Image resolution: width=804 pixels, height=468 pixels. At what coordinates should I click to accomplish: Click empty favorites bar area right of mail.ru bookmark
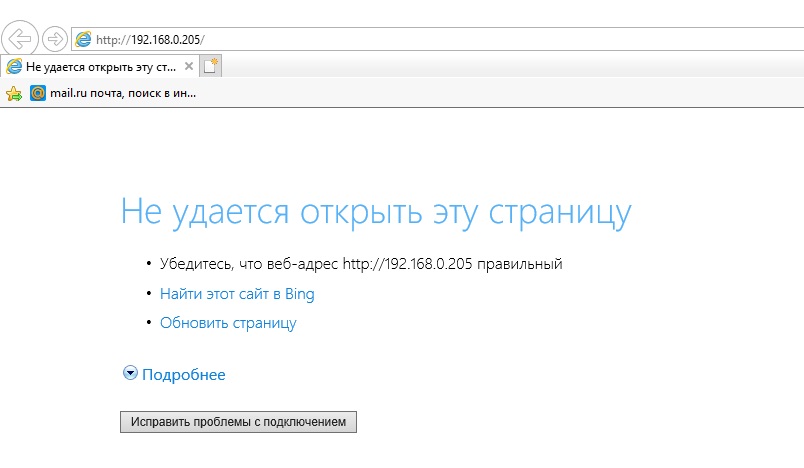pyautogui.click(x=500, y=93)
